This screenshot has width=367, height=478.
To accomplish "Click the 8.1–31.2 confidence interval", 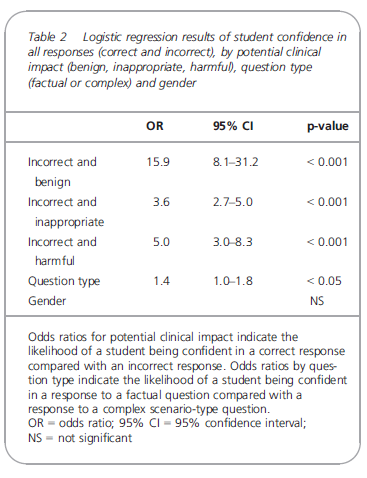I will coord(236,162).
